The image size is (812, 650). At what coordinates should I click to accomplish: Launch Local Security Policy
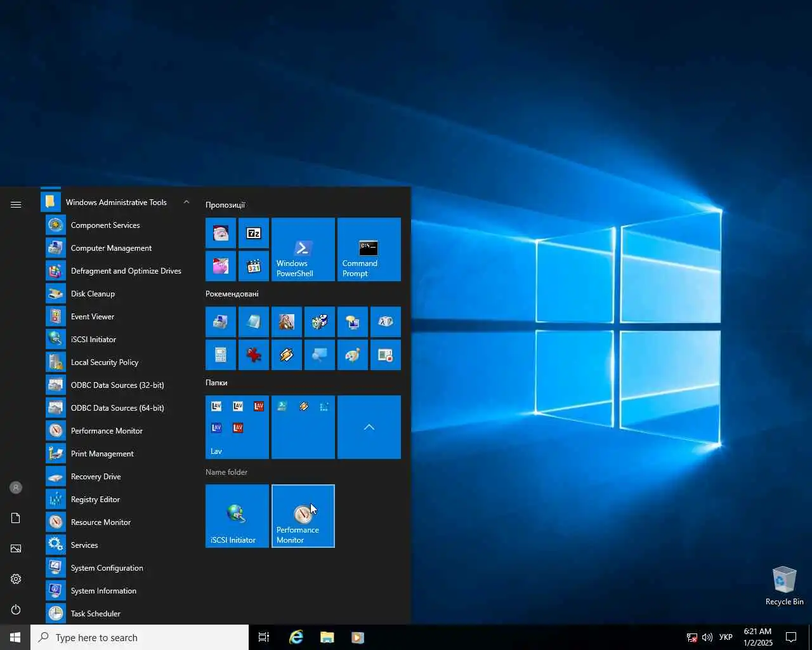coord(117,362)
